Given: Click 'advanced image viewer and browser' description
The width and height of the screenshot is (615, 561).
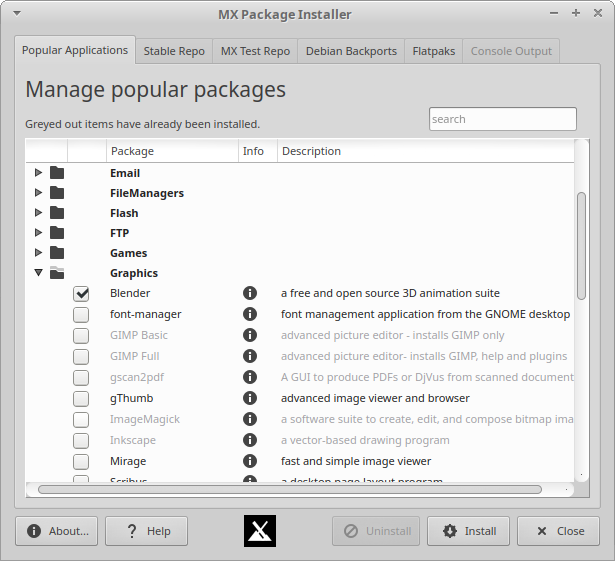Looking at the screenshot, I should point(375,398).
